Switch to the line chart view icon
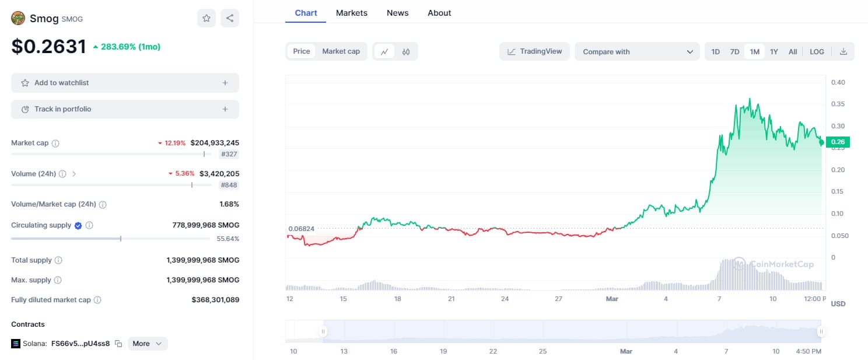Viewport: 868px width, 360px height. pos(384,51)
